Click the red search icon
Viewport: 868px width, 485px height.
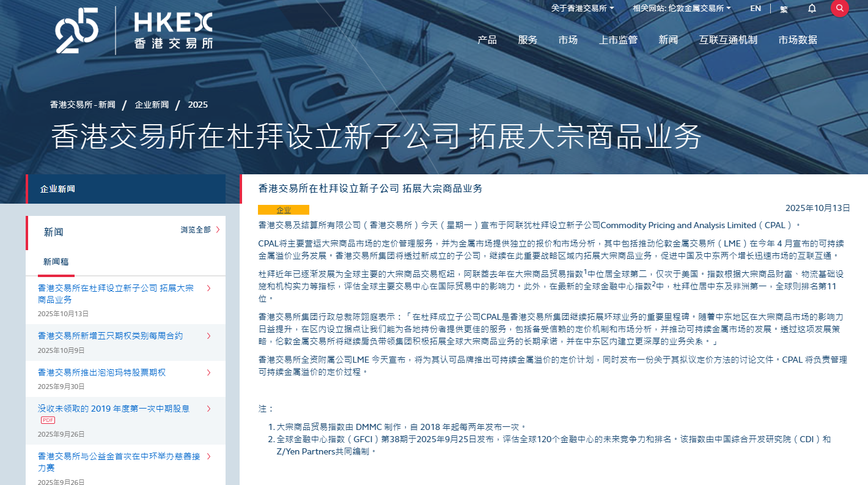point(840,8)
